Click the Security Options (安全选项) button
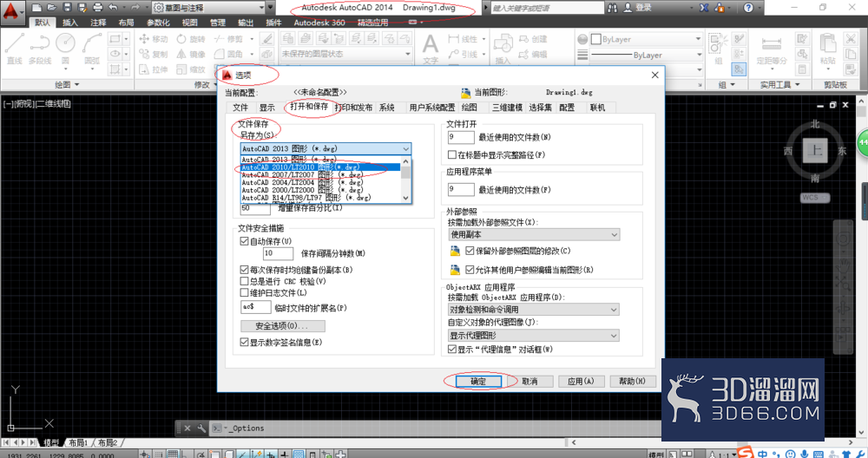 [283, 326]
